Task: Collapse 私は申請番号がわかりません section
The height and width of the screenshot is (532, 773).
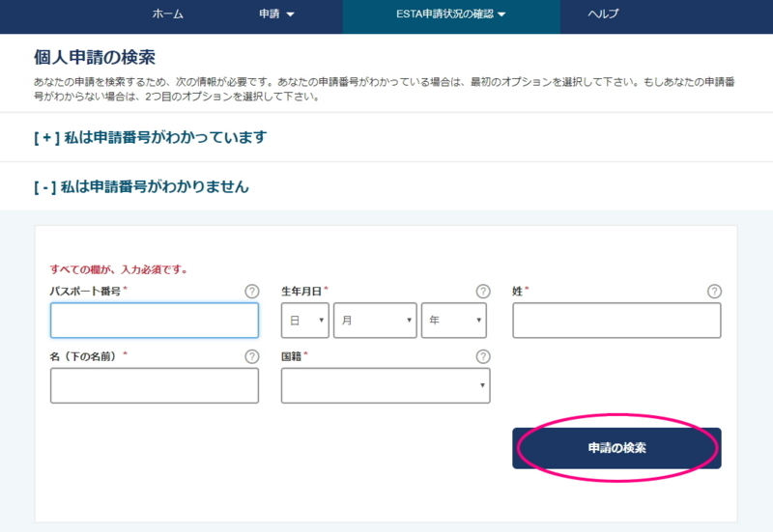Action: (141, 186)
